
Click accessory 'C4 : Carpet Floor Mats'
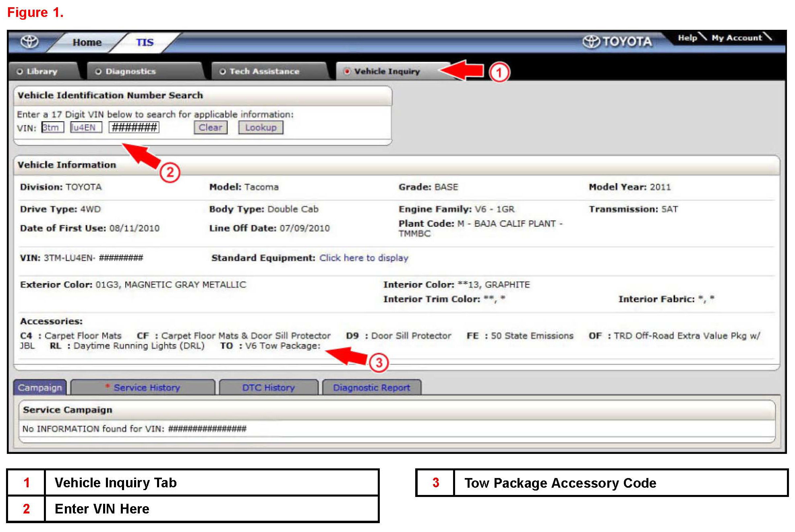tap(71, 336)
